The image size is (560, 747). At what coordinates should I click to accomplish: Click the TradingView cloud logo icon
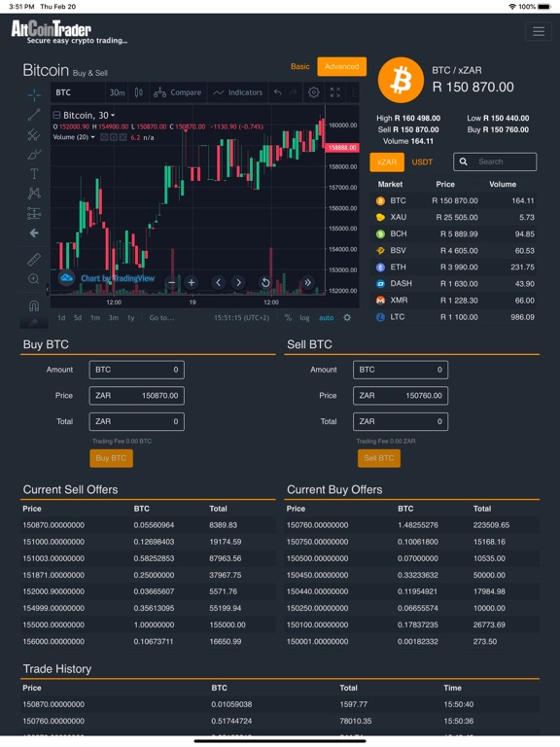(67, 278)
